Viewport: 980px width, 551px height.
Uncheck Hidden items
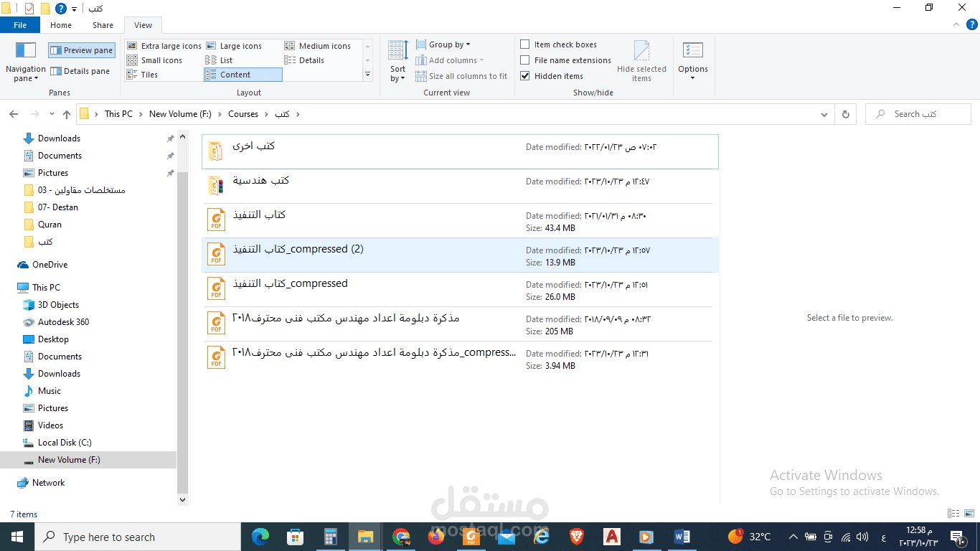coord(525,76)
